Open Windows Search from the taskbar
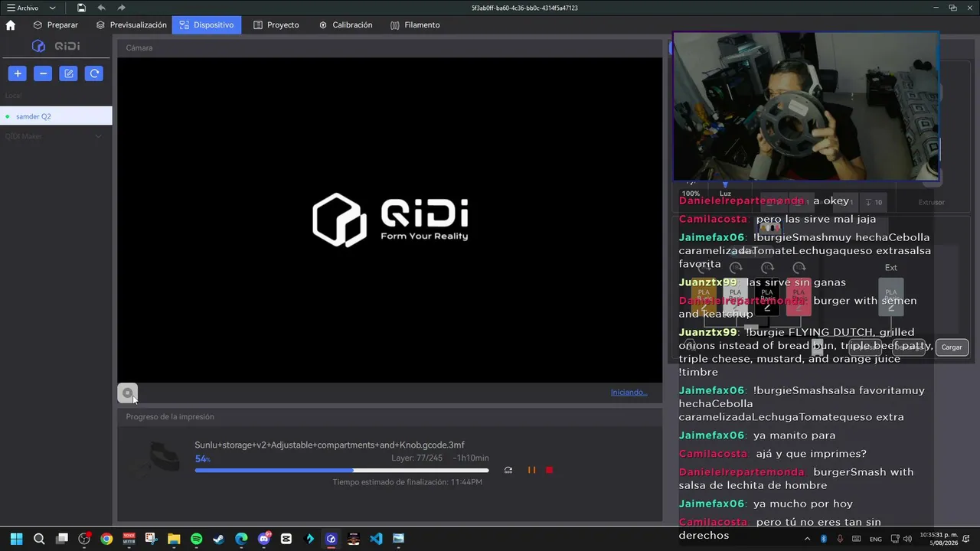 tap(39, 539)
